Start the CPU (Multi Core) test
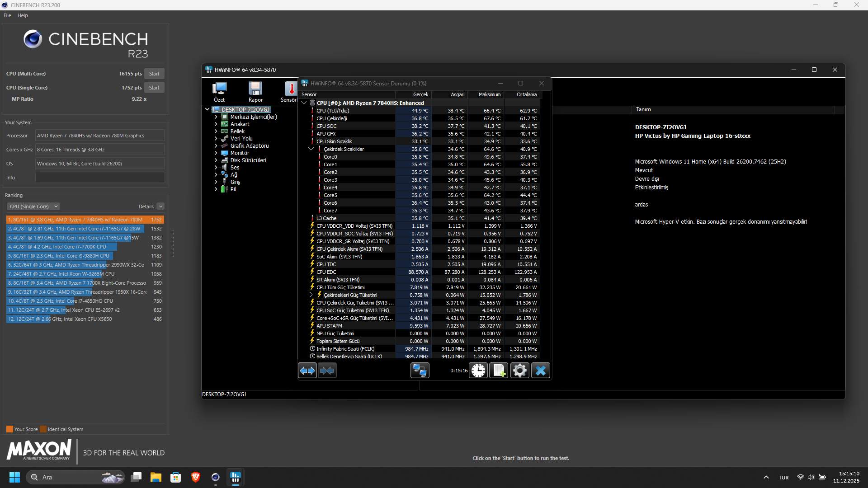 tap(154, 74)
